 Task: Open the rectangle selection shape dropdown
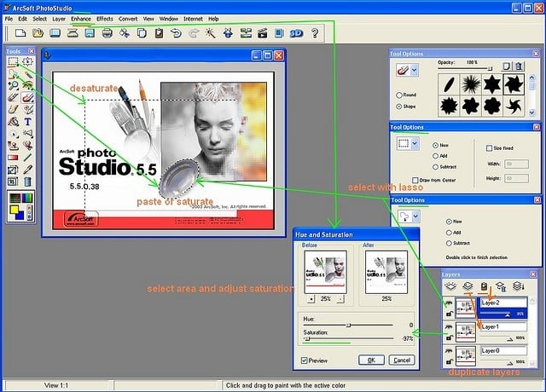[415, 143]
